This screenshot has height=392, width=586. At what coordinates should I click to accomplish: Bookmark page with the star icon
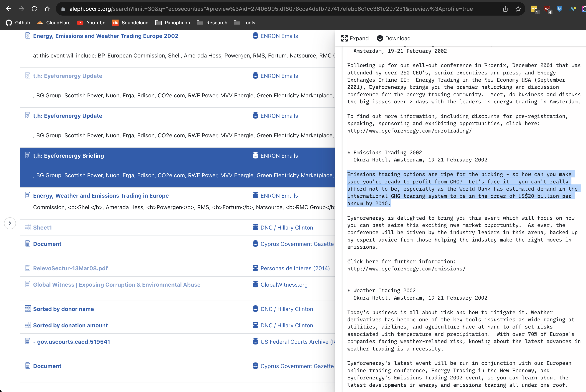(x=518, y=9)
